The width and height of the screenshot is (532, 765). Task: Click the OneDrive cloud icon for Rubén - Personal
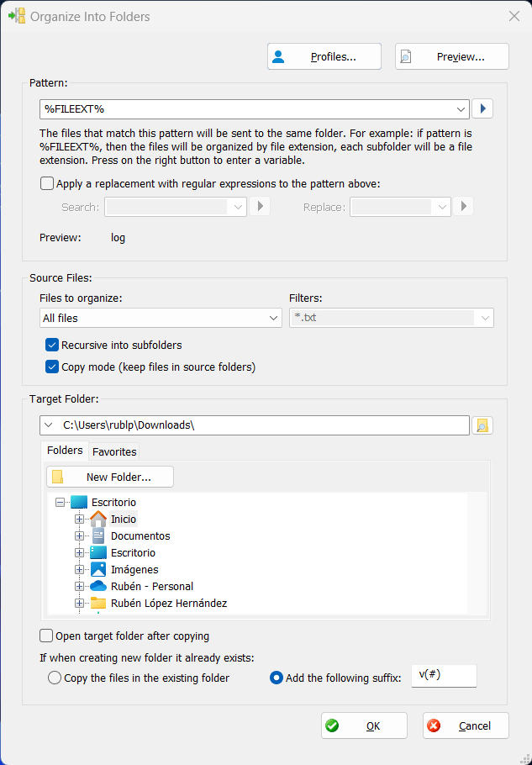point(100,586)
